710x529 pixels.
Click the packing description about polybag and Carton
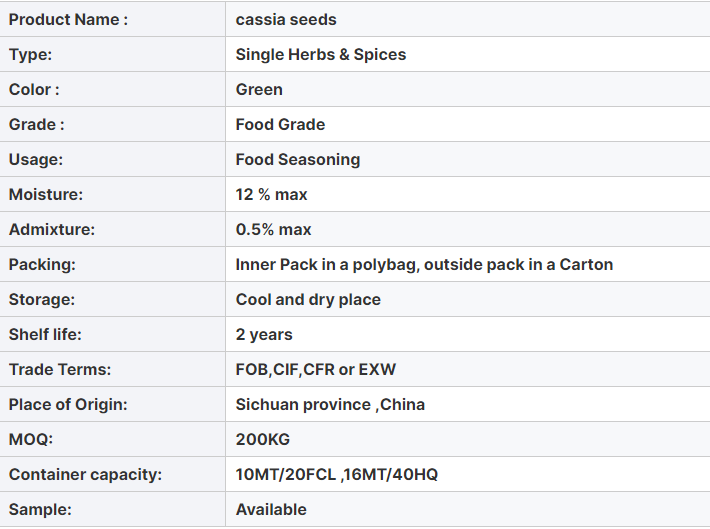(424, 264)
